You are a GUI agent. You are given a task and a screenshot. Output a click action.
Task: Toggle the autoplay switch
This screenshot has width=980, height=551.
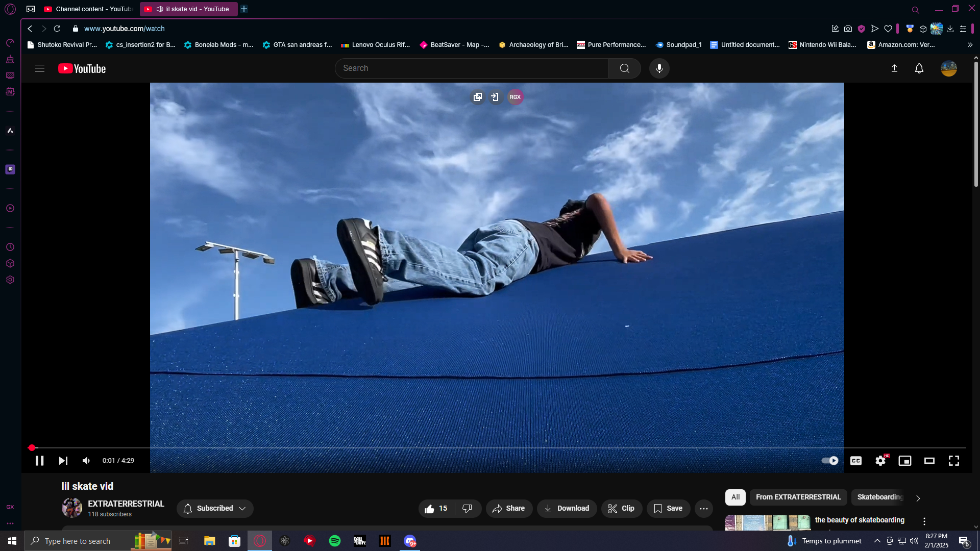coord(830,461)
